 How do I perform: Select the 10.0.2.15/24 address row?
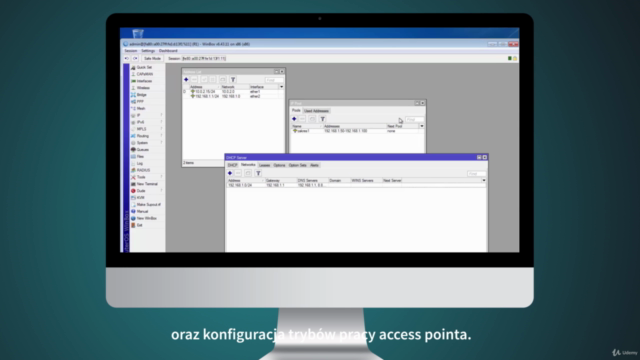pos(233,92)
